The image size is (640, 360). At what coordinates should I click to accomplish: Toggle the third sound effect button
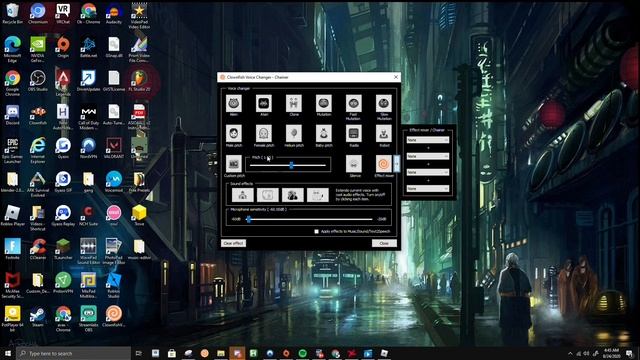pyautogui.click(x=293, y=195)
